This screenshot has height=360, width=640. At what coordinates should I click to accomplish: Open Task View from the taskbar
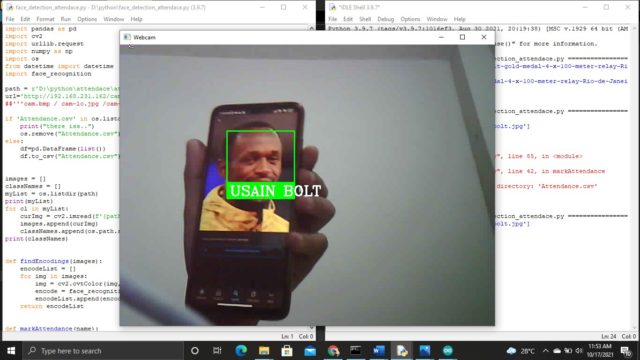pyautogui.click(x=217, y=351)
